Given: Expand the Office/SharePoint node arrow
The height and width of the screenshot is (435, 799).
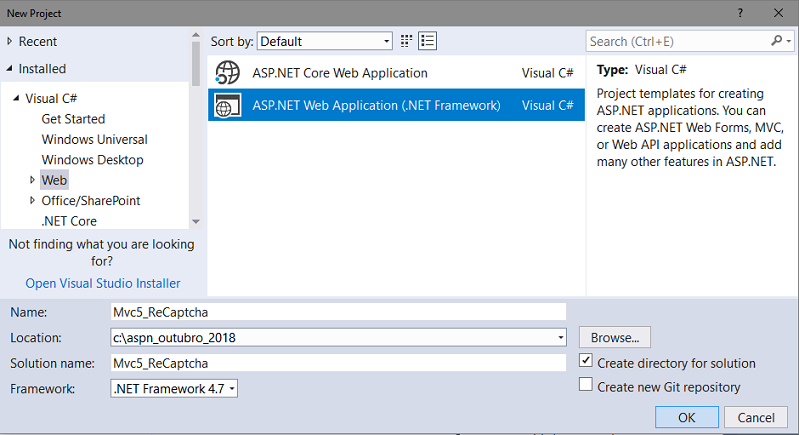Looking at the screenshot, I should pyautogui.click(x=32, y=200).
